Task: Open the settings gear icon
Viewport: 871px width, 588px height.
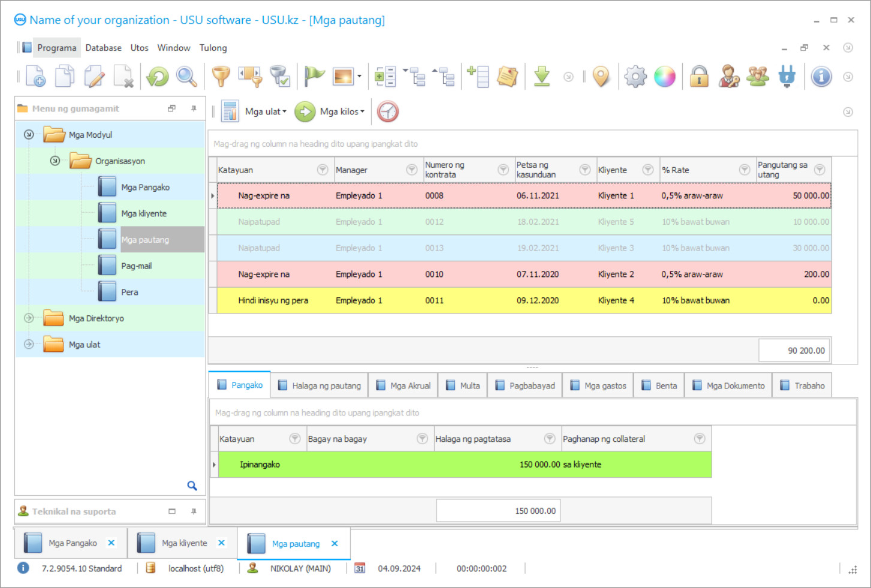Action: tap(635, 77)
